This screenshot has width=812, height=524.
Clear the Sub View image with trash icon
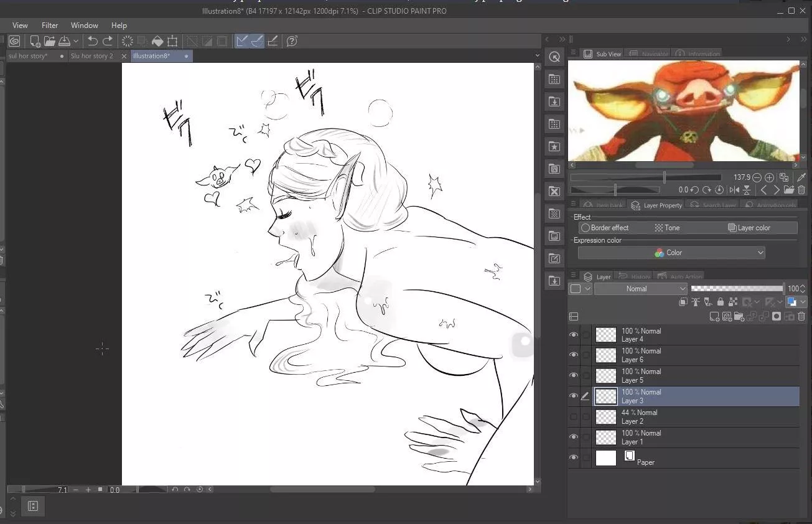pyautogui.click(x=801, y=190)
